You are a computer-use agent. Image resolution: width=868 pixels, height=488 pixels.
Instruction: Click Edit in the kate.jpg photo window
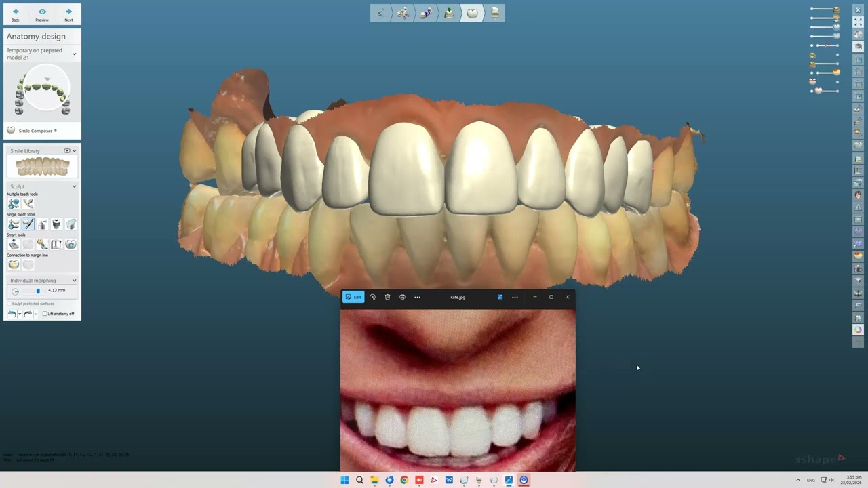coord(353,297)
